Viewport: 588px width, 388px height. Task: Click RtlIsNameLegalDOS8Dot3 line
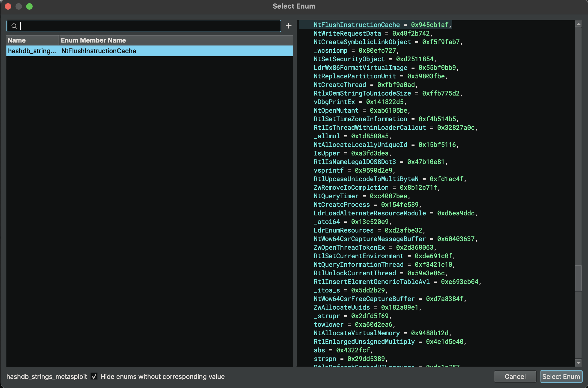point(381,162)
